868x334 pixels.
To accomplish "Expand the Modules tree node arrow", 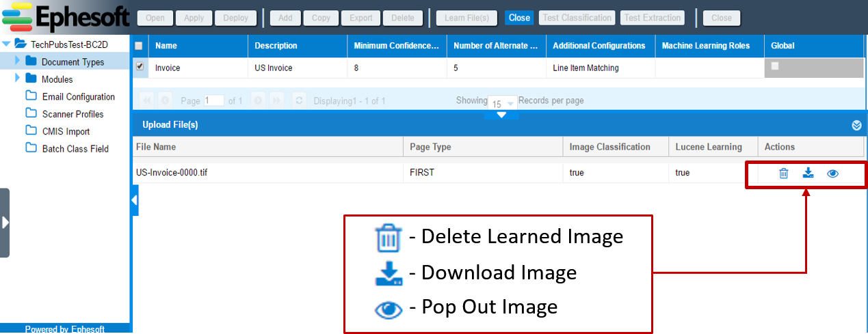I will [x=17, y=79].
